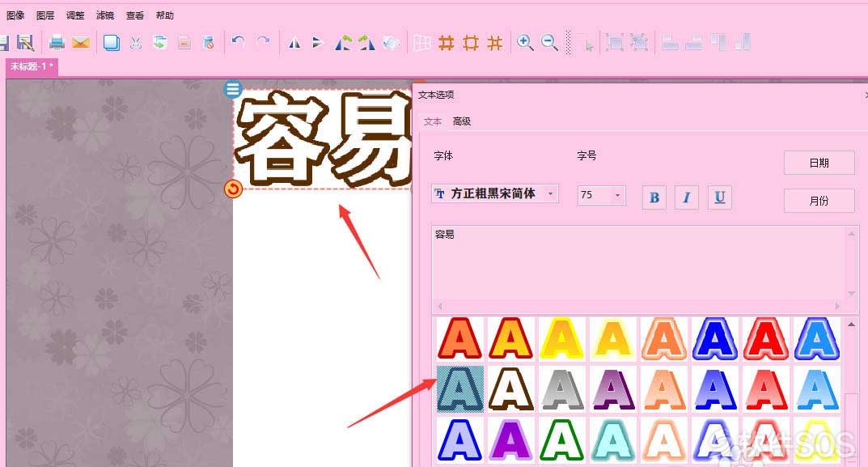The width and height of the screenshot is (868, 467).
Task: Open the font size 75 dropdown
Action: click(602, 195)
